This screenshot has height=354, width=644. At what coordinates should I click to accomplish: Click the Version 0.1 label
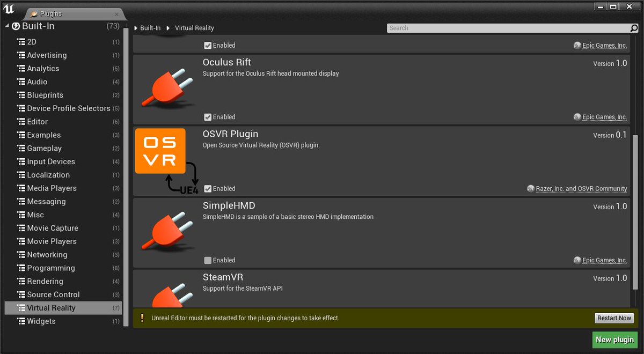point(610,135)
